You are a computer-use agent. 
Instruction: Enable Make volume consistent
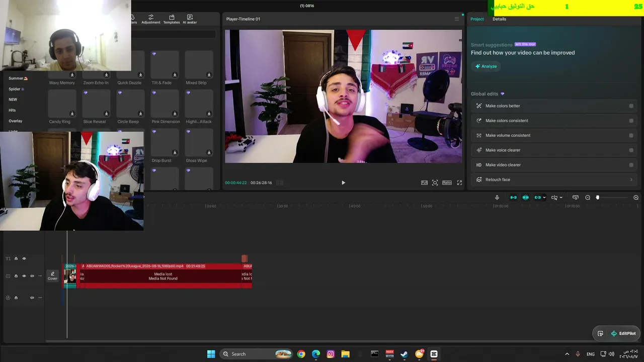(631, 135)
